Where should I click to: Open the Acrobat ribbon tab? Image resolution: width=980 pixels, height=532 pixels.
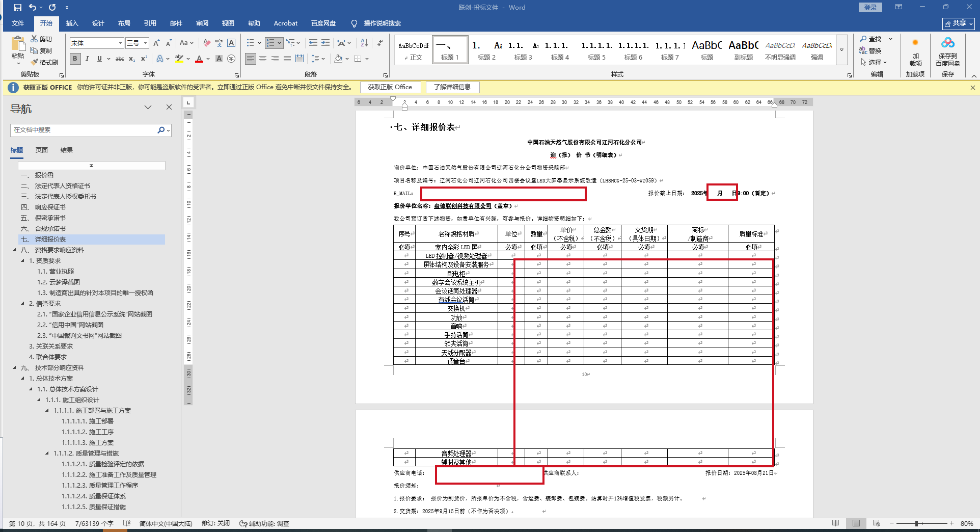(285, 23)
